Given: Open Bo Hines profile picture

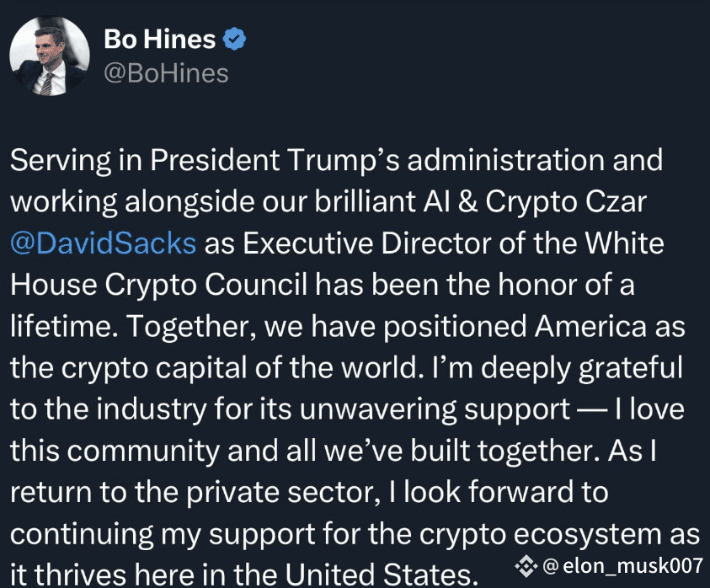Looking at the screenshot, I should click(x=50, y=56).
